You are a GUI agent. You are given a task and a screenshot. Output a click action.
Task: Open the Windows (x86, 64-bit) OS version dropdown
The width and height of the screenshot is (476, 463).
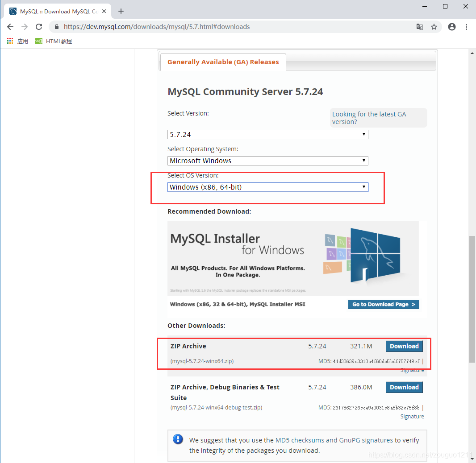point(268,187)
